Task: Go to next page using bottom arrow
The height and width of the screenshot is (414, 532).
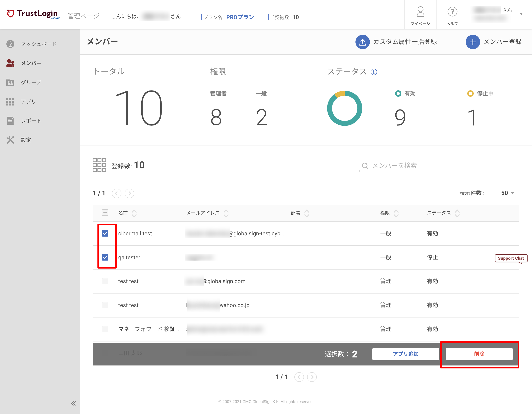Action: (x=312, y=377)
